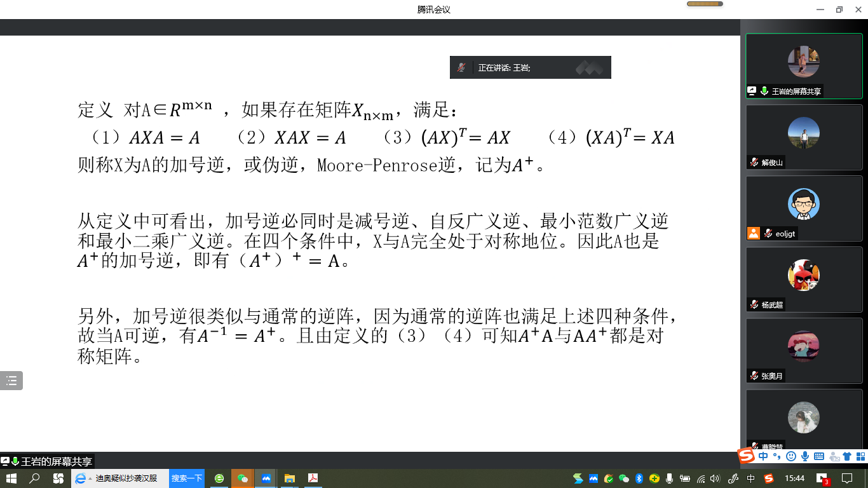Click the muted mic icon in speaker bar
This screenshot has width=868, height=488.
click(x=461, y=67)
